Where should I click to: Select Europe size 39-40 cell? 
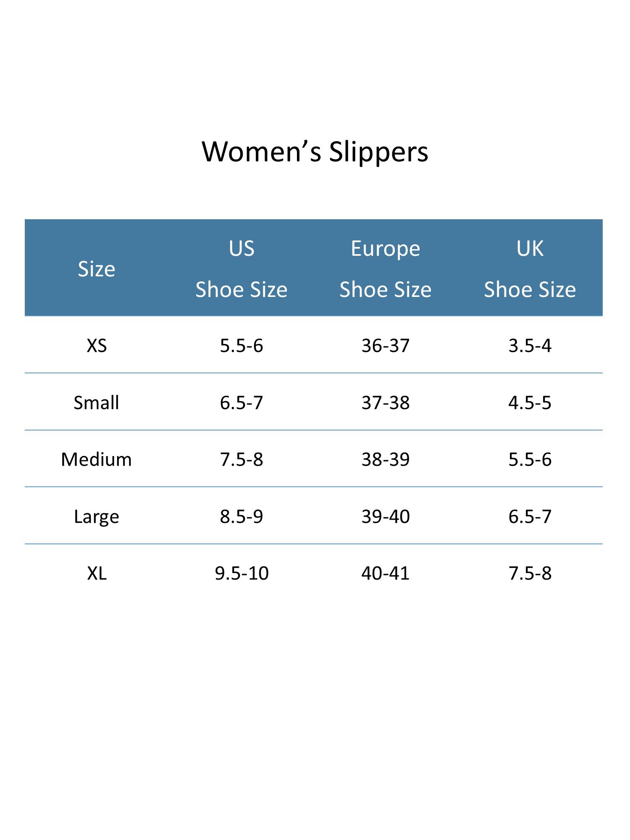[x=386, y=516]
